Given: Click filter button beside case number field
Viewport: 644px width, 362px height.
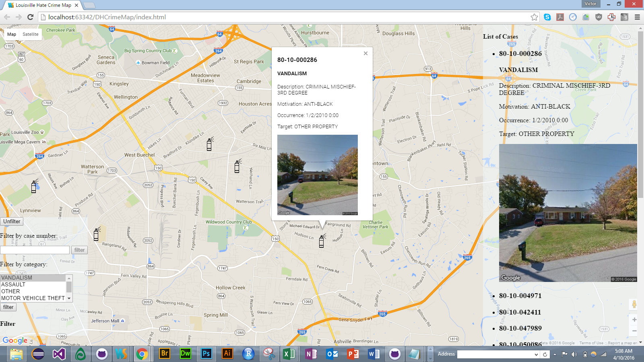Looking at the screenshot, I should [x=80, y=250].
